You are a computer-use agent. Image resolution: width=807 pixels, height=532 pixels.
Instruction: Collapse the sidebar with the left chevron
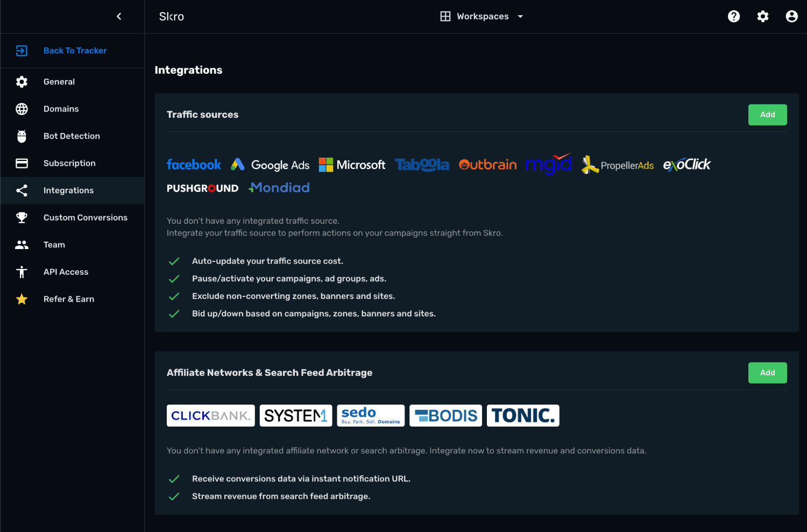pos(119,16)
